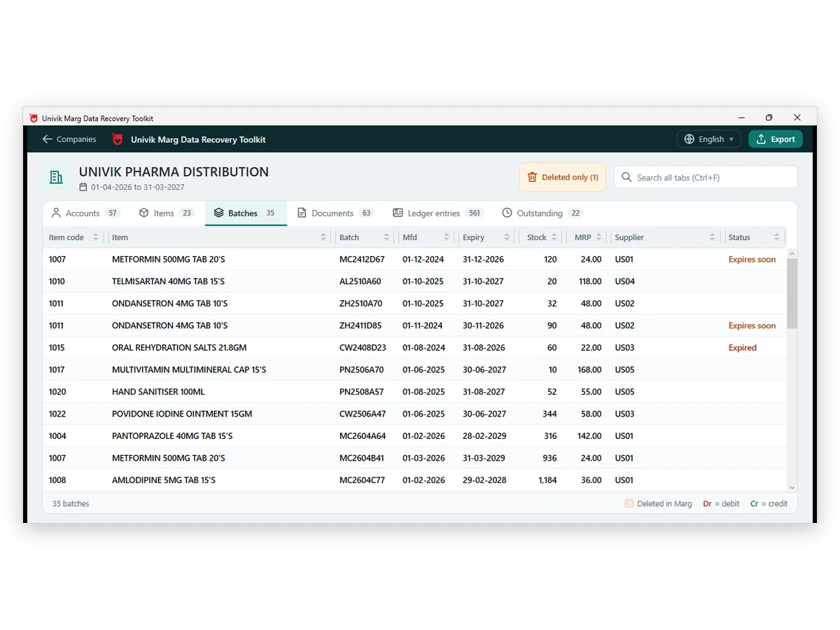Switch to the Accounts tab
This screenshot has height=630, width=840.
tap(85, 213)
